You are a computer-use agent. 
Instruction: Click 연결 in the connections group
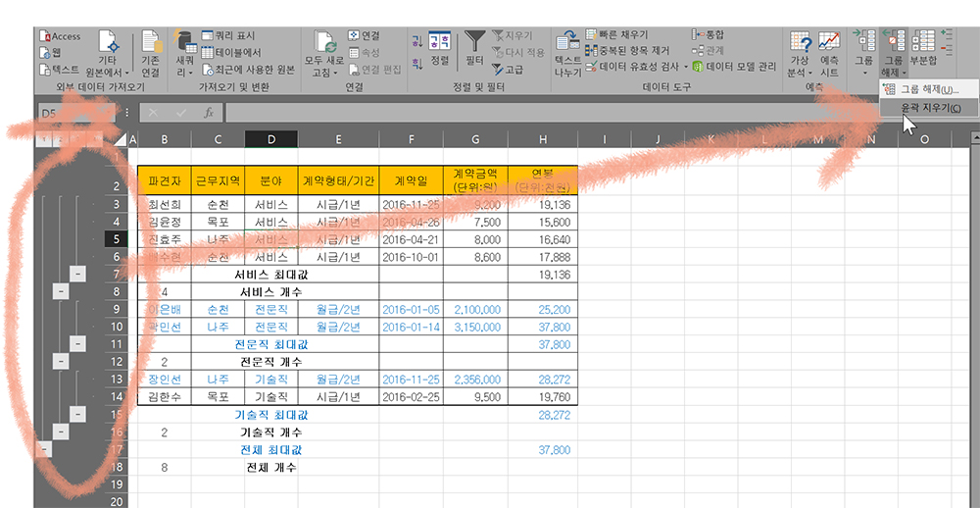pyautogui.click(x=364, y=36)
